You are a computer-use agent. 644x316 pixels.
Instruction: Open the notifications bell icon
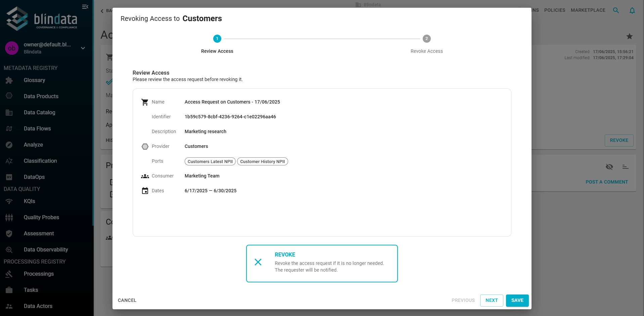pos(632,10)
